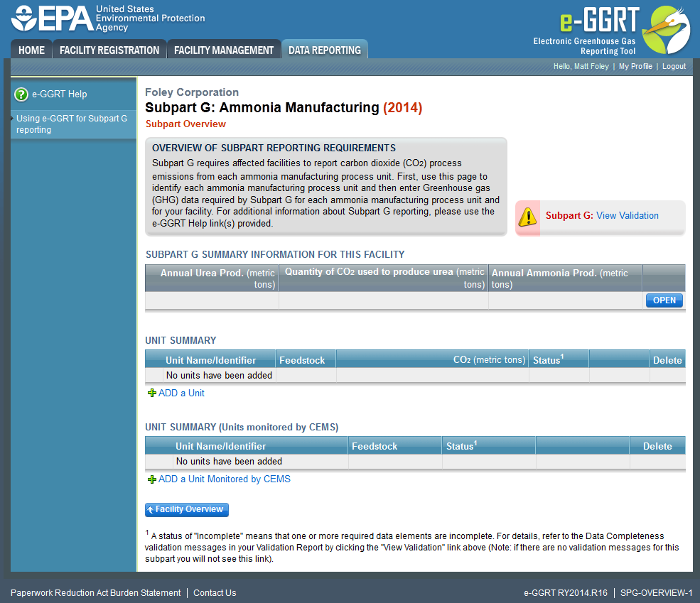Viewport: 700px width, 603px height.
Task: Open the HOME tab
Action: click(x=32, y=50)
